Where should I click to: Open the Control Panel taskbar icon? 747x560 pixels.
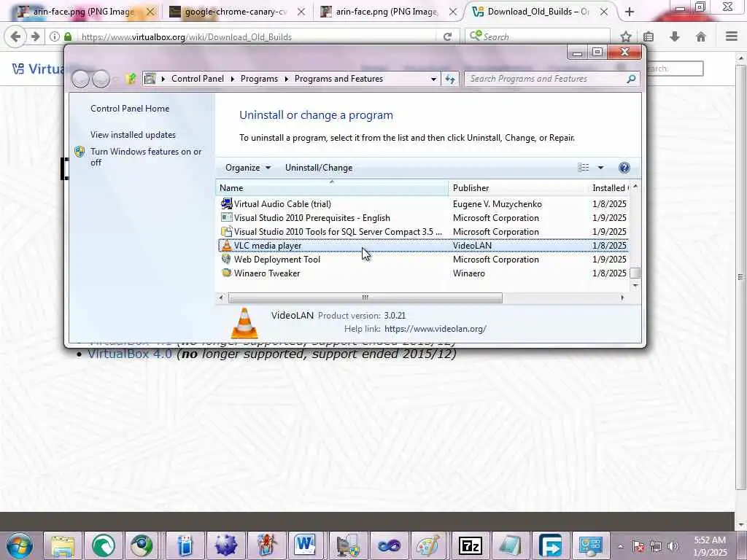(x=591, y=545)
